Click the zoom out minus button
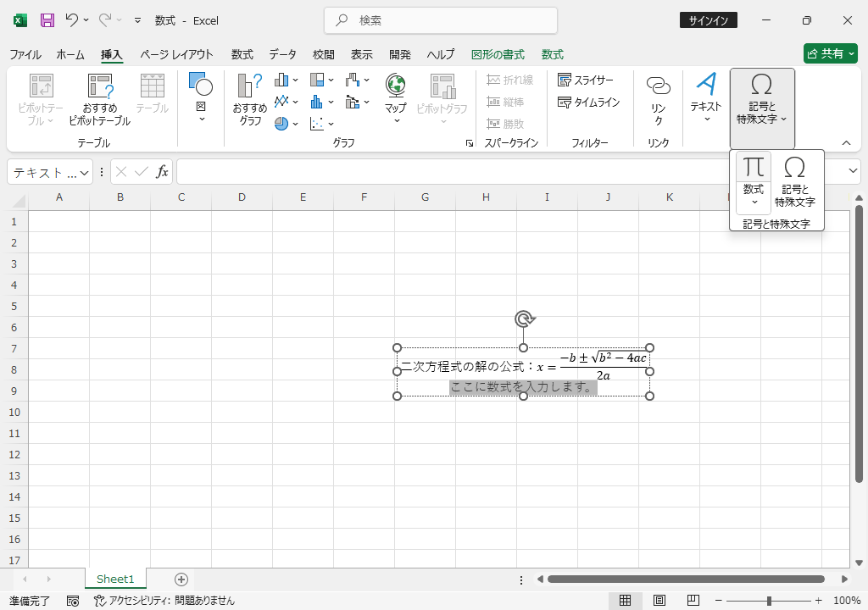This screenshot has height=610, width=868. (719, 601)
